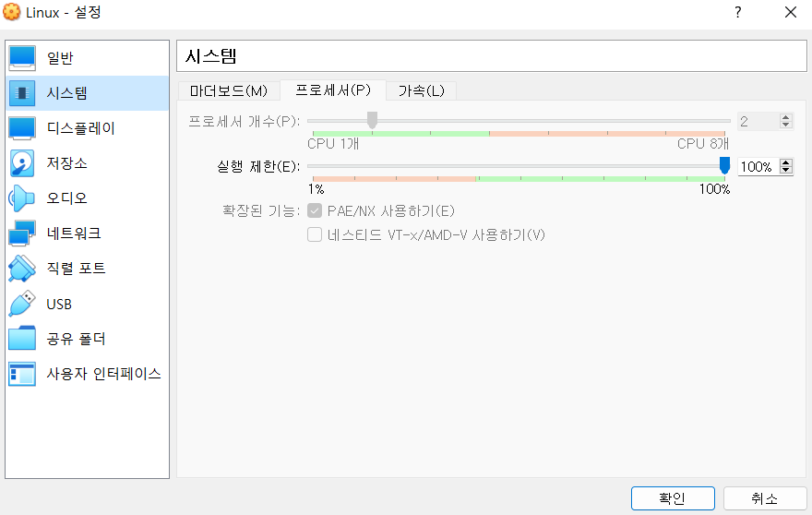812x515 pixels.
Task: Open 사용자 인터페이스 settings page
Action: click(87, 374)
